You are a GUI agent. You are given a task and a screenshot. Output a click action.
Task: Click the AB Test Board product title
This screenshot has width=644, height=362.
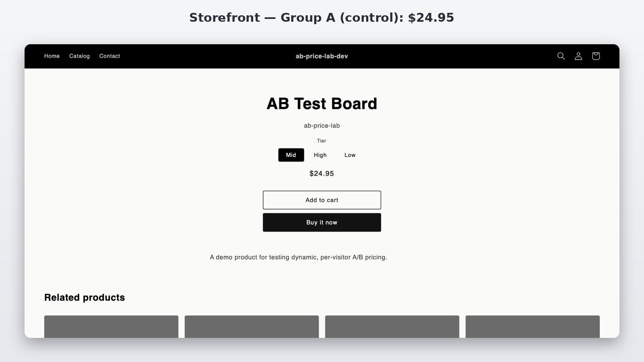coord(322,104)
